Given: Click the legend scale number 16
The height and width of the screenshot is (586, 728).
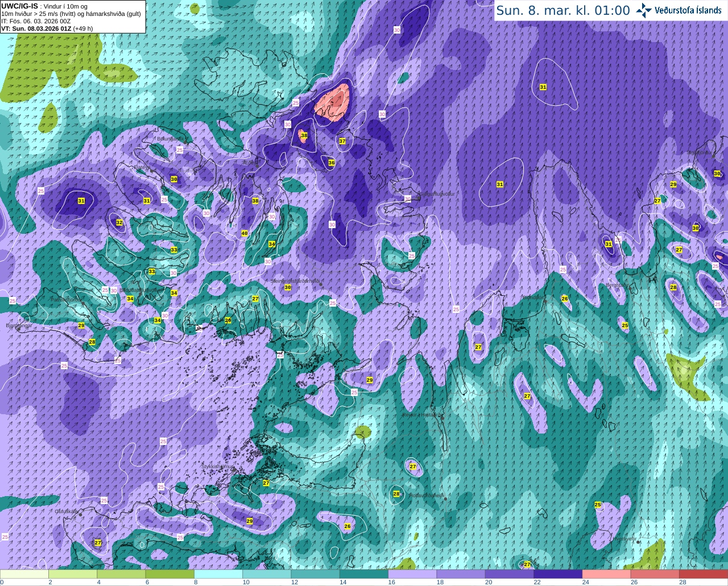Looking at the screenshot, I should coord(391,582).
